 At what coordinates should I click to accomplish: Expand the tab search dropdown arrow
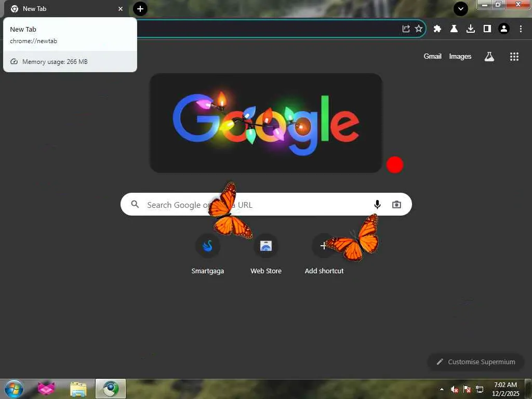(x=461, y=9)
